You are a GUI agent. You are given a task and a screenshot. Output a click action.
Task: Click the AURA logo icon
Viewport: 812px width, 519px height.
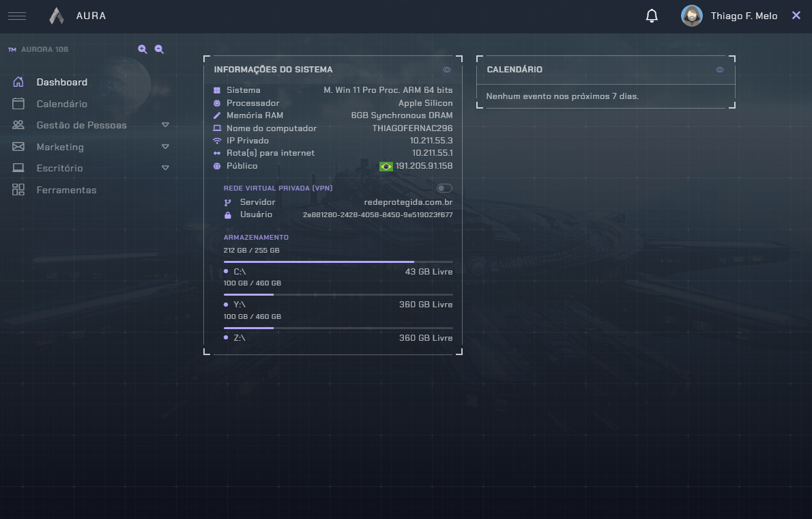(x=57, y=16)
